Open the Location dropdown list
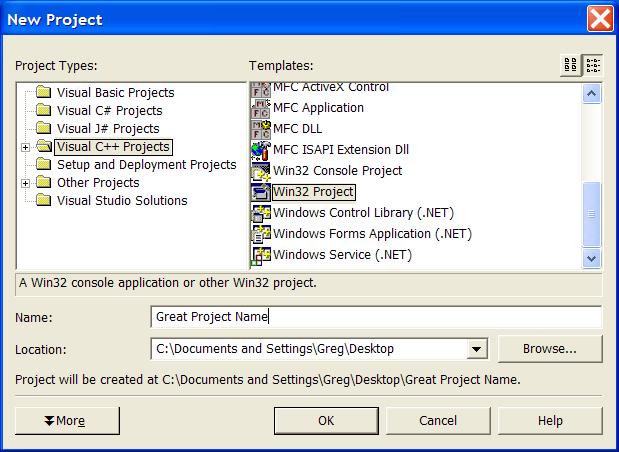The width and height of the screenshot is (619, 452). click(x=476, y=349)
